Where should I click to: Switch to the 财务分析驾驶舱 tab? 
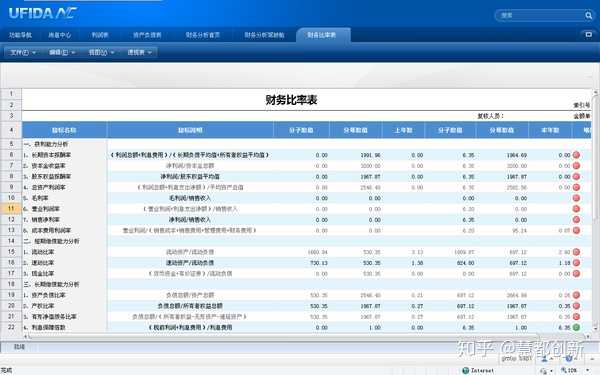[264, 35]
